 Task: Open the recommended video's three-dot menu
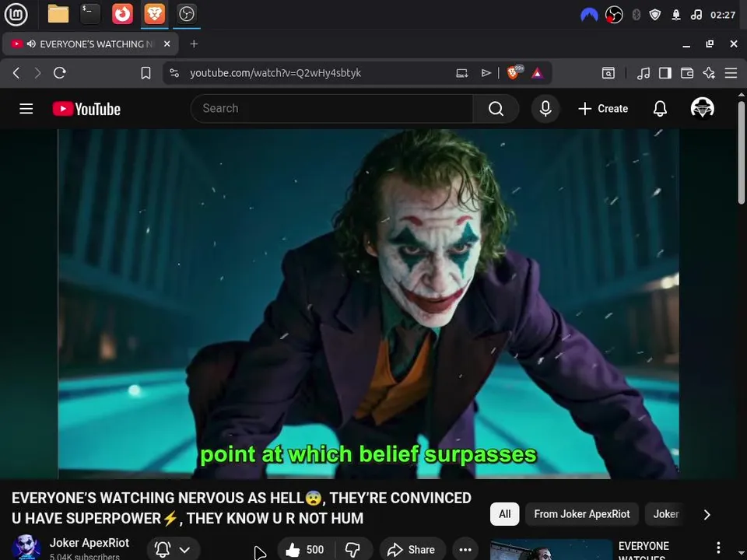pos(718,548)
